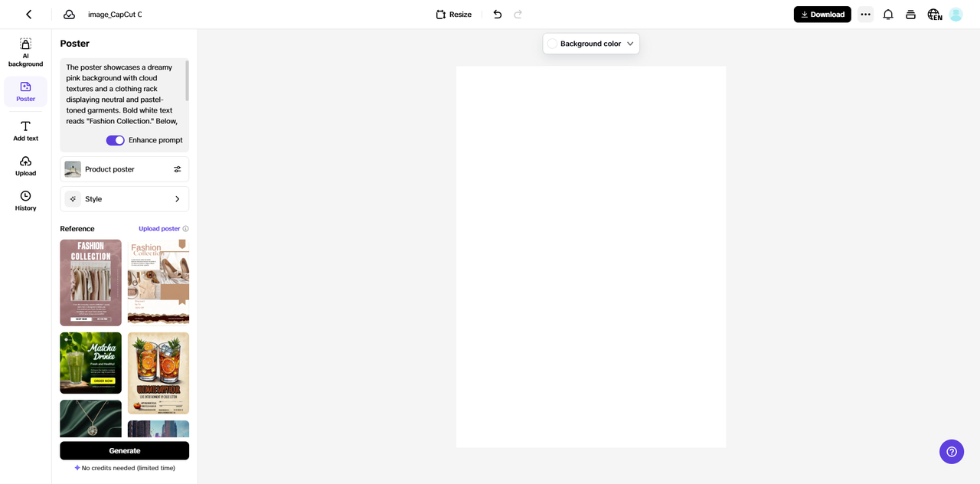Screen dimensions: 980x484
Task: Expand the Background color dropdown
Action: pyautogui.click(x=630, y=44)
